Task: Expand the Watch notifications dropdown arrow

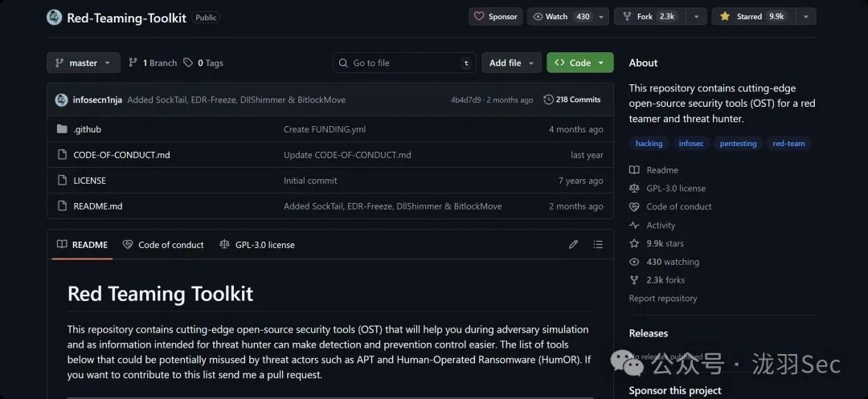Action: point(601,17)
